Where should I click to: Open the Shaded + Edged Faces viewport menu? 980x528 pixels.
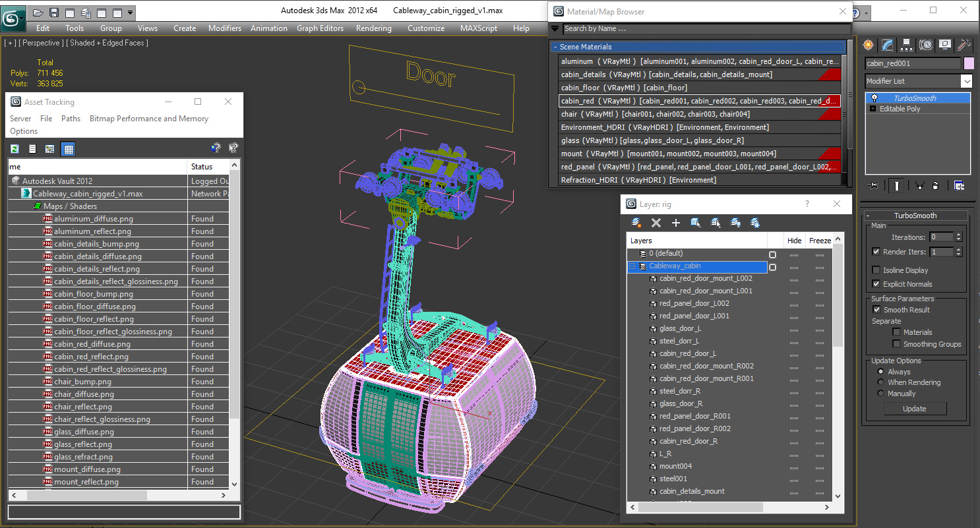click(x=109, y=43)
